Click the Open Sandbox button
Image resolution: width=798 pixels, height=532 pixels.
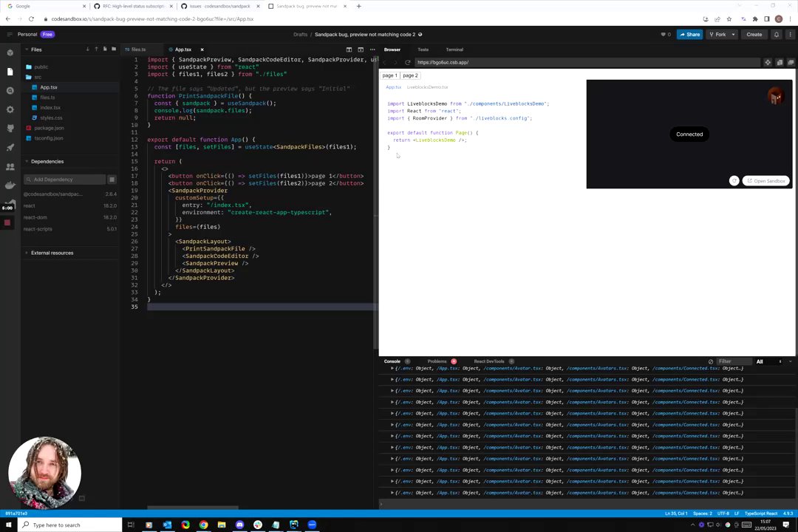coord(766,181)
